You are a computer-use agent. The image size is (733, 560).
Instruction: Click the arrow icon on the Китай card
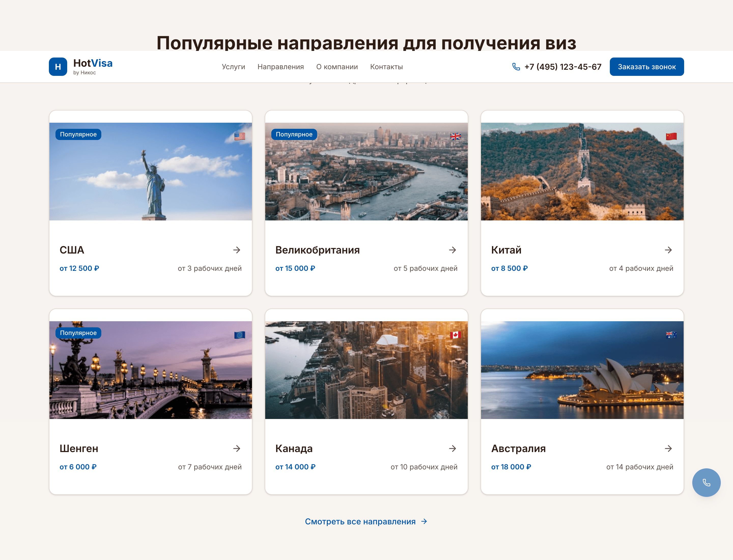[668, 250]
